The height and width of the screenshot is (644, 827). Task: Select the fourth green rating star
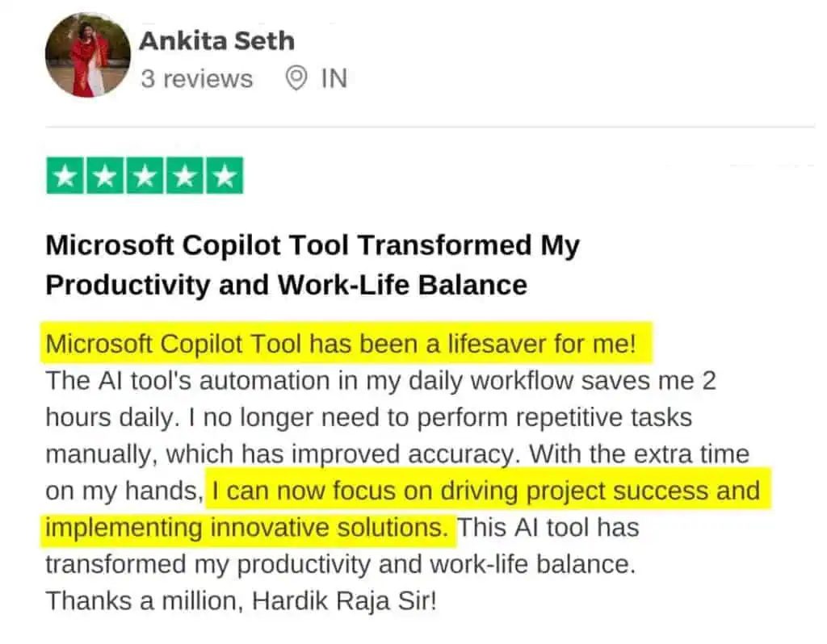[x=183, y=176]
